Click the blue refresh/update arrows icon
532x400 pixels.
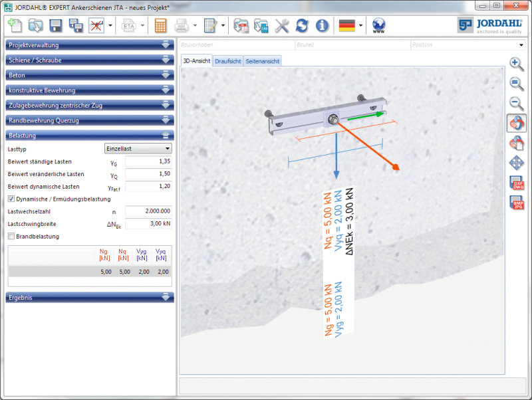[302, 25]
